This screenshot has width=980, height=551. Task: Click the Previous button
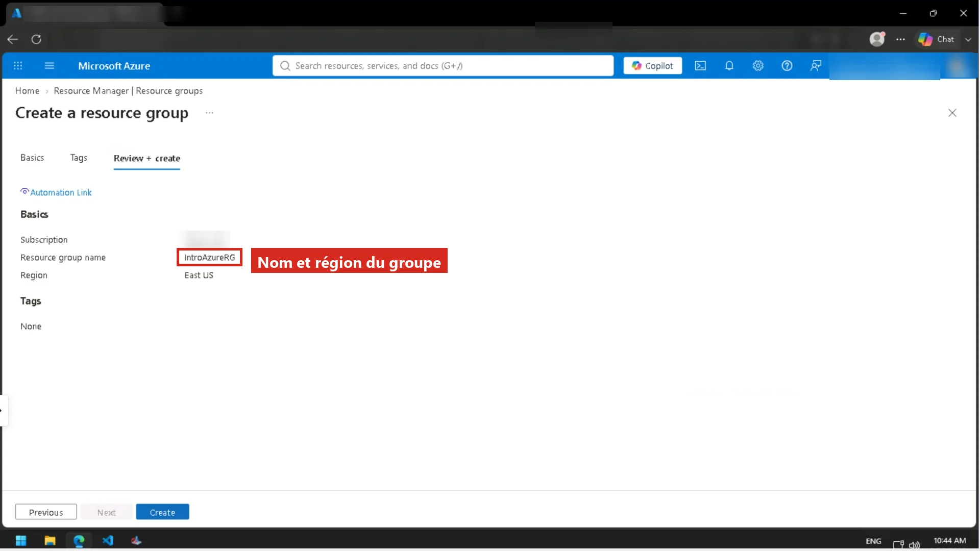coord(46,512)
